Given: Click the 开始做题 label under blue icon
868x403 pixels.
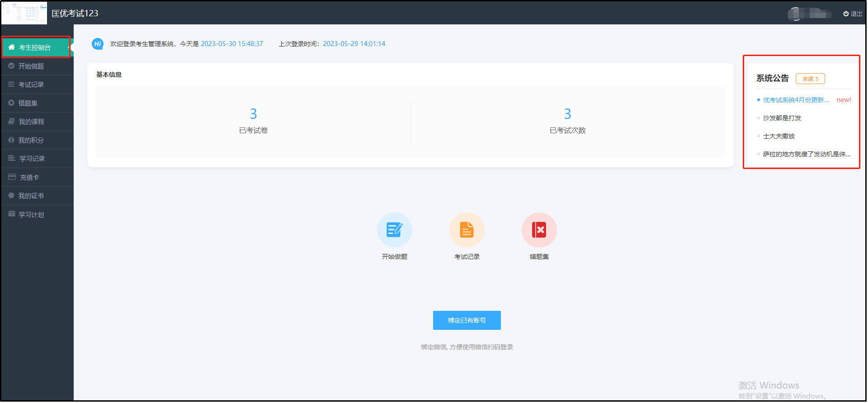Looking at the screenshot, I should [x=394, y=257].
